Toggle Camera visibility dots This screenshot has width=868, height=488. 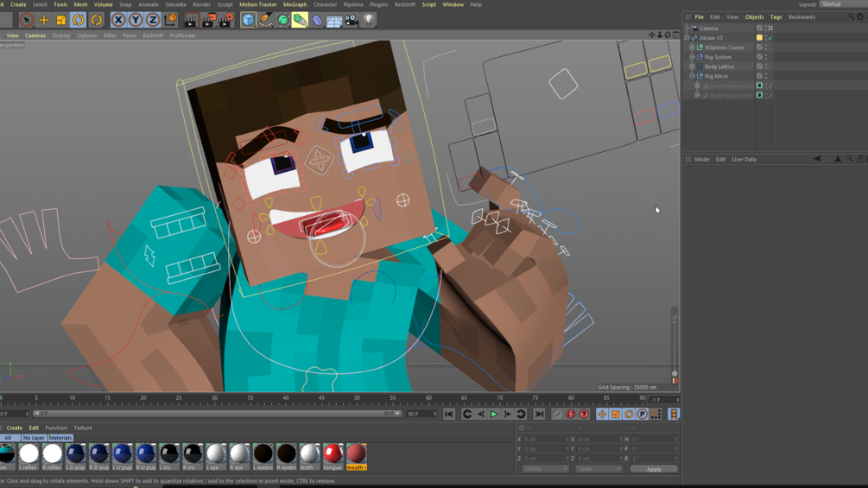point(765,29)
